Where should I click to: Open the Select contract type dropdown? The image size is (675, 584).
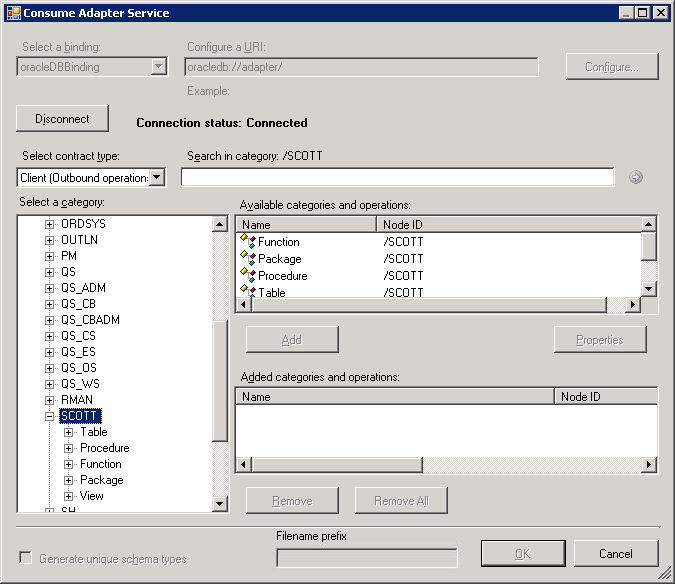click(x=158, y=177)
